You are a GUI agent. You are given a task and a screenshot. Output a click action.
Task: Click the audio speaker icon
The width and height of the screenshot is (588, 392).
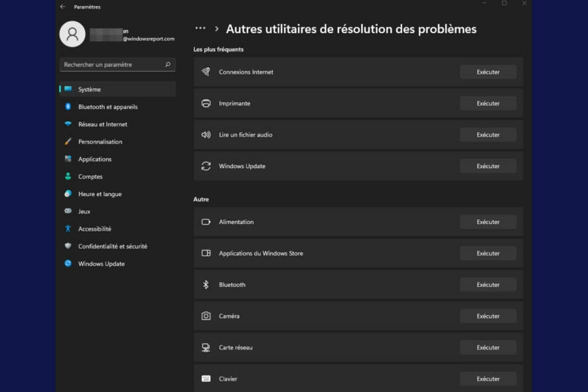tap(206, 134)
